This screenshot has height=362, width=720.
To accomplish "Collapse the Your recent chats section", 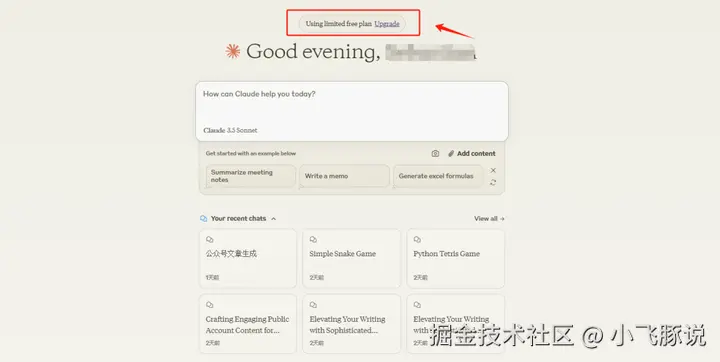I will [x=274, y=219].
